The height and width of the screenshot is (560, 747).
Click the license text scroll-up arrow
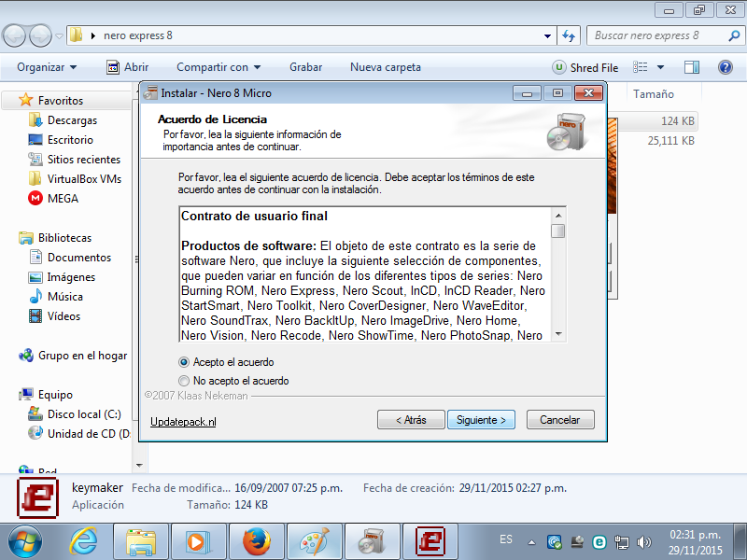pos(558,216)
